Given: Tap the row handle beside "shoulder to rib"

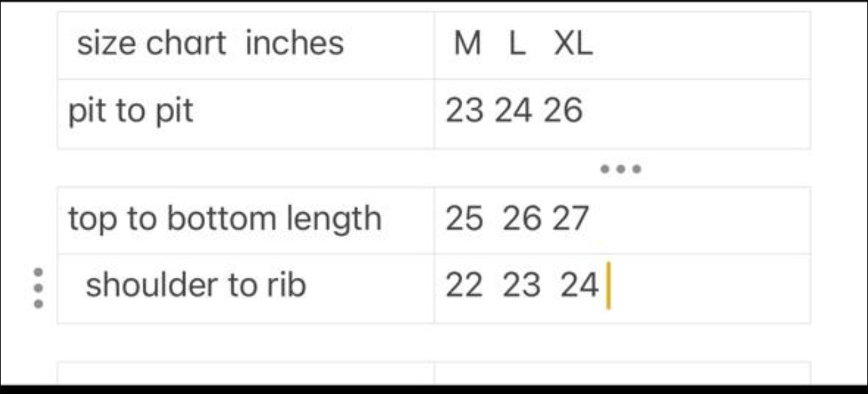Looking at the screenshot, I should point(38,288).
